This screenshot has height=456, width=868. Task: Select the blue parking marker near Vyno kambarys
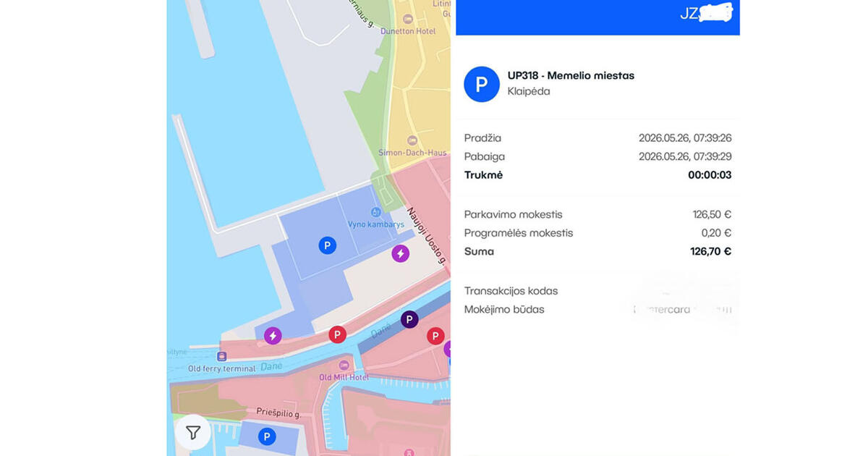[328, 245]
